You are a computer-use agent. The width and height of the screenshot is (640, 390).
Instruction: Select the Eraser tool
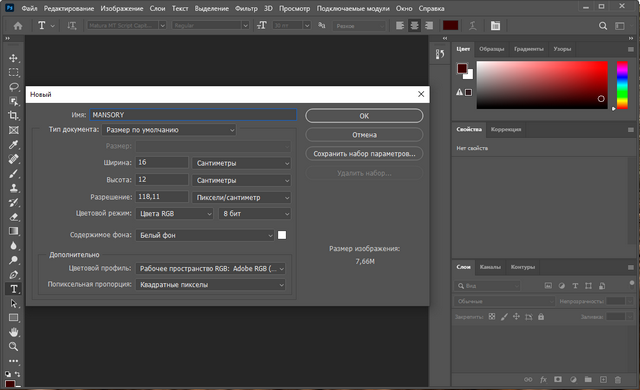pos(13,217)
